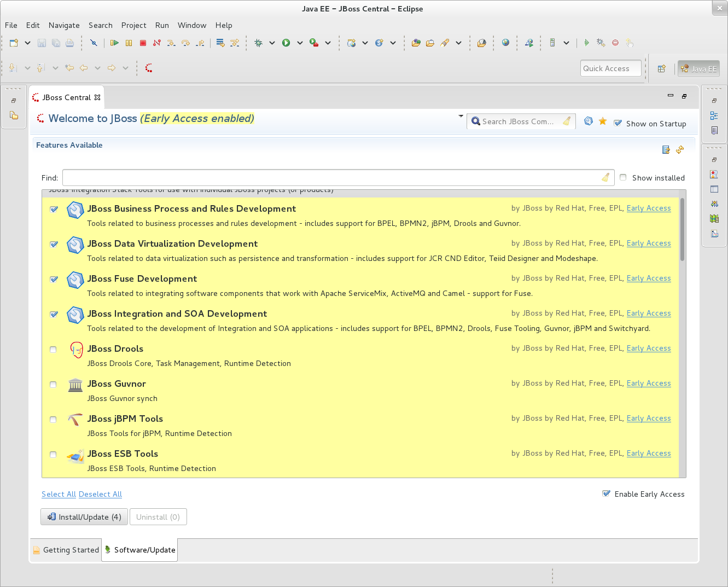Image resolution: width=728 pixels, height=587 pixels.
Task: Click the Suspend debug icon
Action: coord(129,43)
